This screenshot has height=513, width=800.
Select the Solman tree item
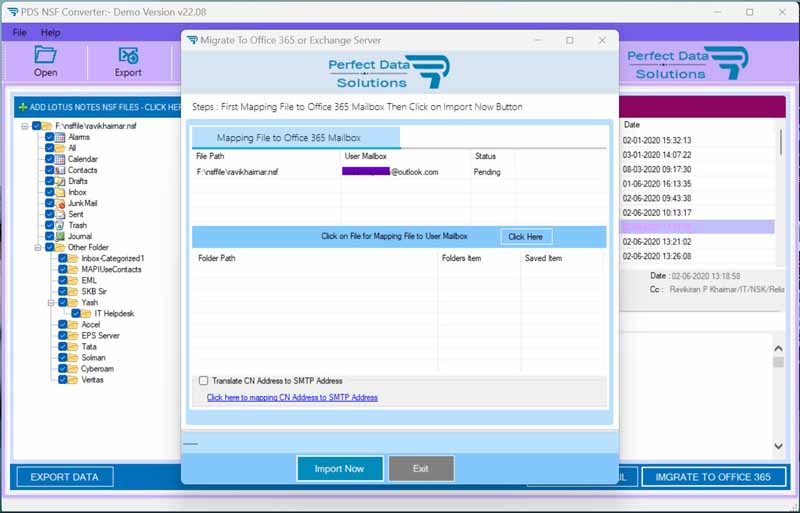click(x=93, y=358)
